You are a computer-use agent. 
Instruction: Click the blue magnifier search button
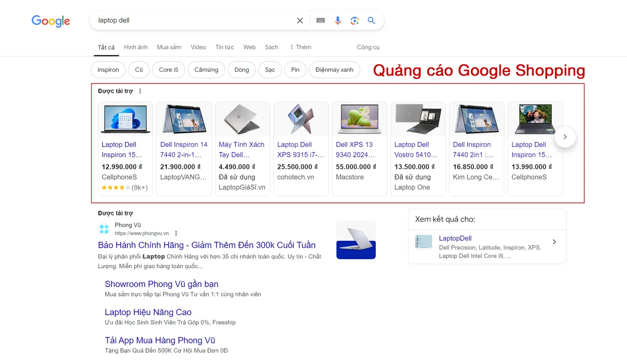pyautogui.click(x=371, y=20)
